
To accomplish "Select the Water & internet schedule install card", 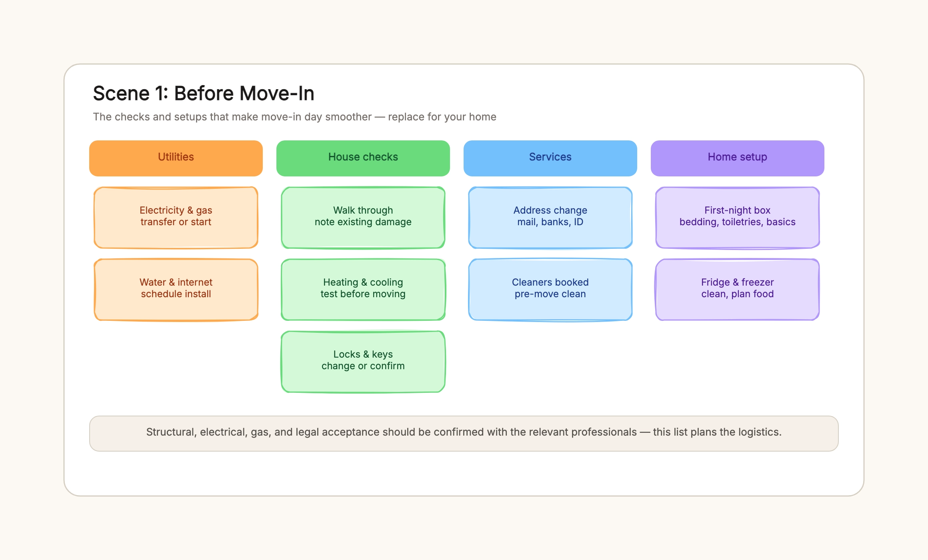I will [x=176, y=290].
